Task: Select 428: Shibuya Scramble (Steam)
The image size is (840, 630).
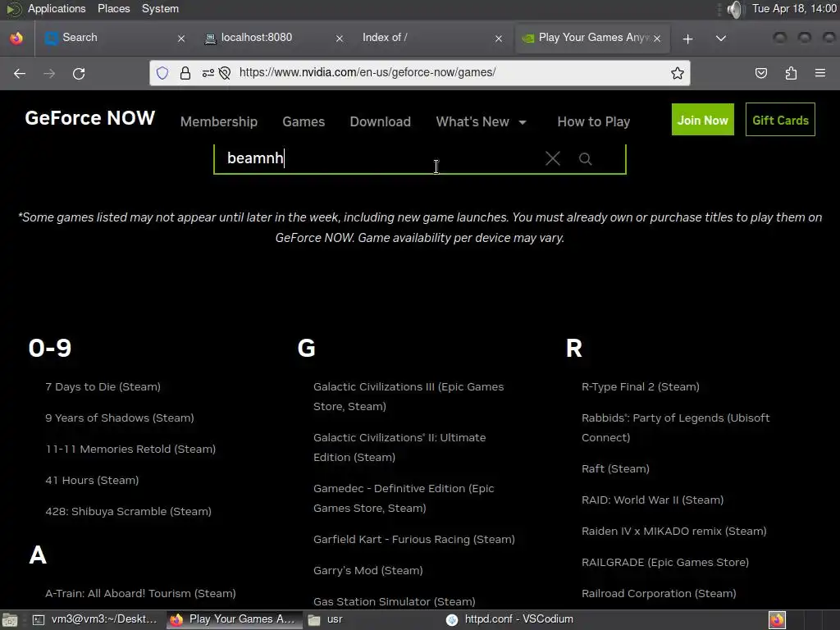Action: click(x=129, y=511)
